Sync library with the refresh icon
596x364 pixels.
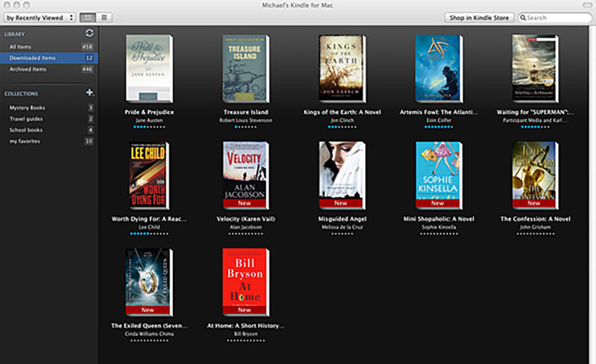pos(89,33)
